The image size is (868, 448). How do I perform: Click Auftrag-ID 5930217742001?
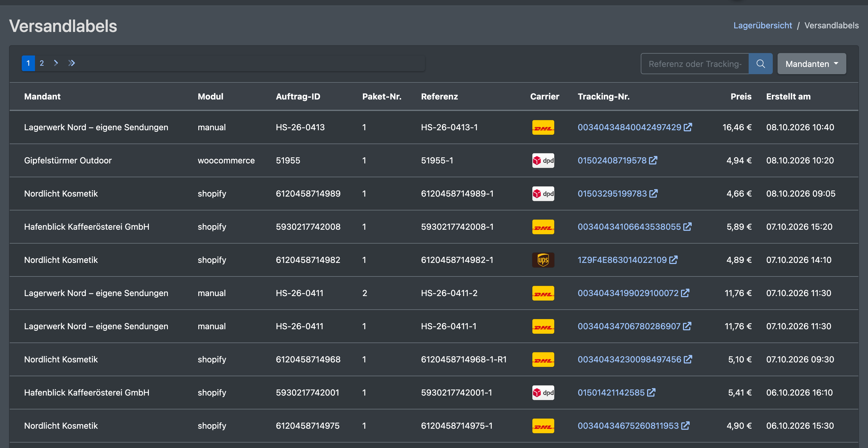307,393
